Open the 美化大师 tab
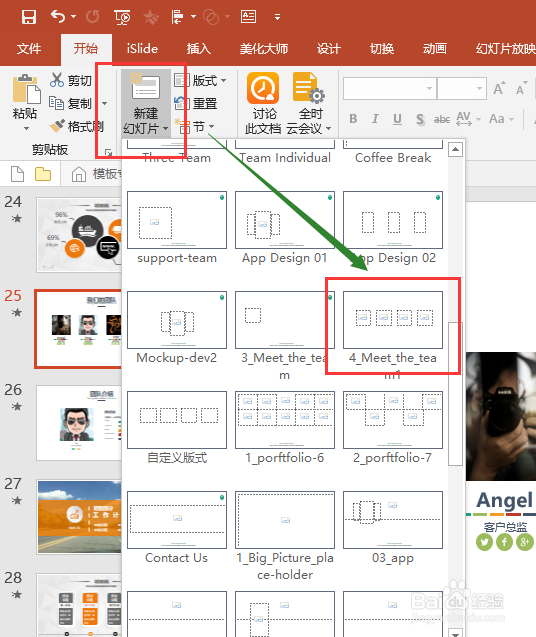536x637 pixels. coord(264,49)
